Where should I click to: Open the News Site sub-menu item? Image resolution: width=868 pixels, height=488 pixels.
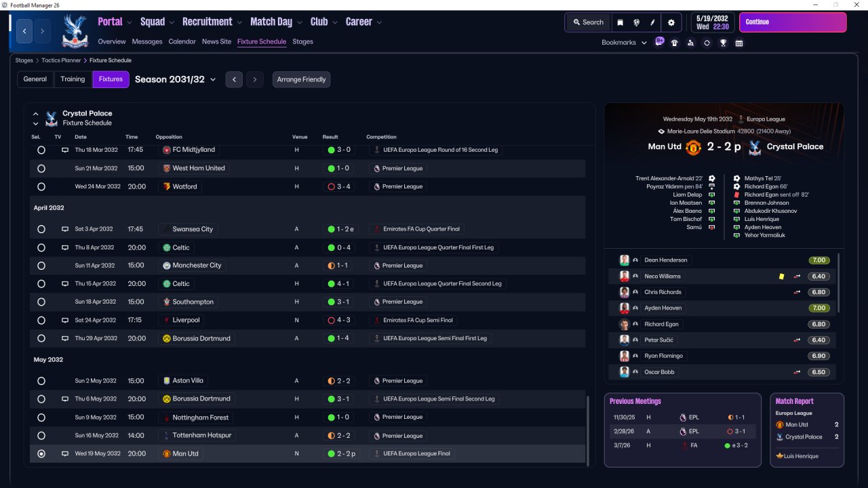click(x=216, y=41)
